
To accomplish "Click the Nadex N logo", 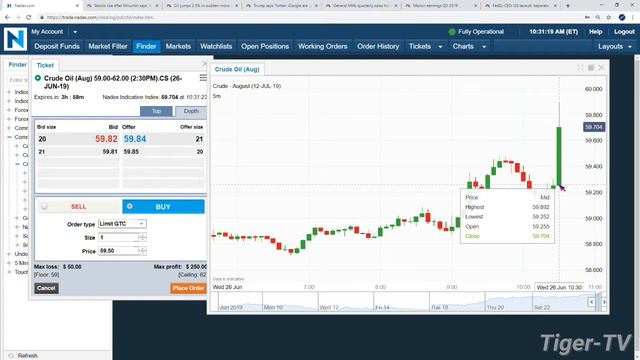I will pos(15,39).
